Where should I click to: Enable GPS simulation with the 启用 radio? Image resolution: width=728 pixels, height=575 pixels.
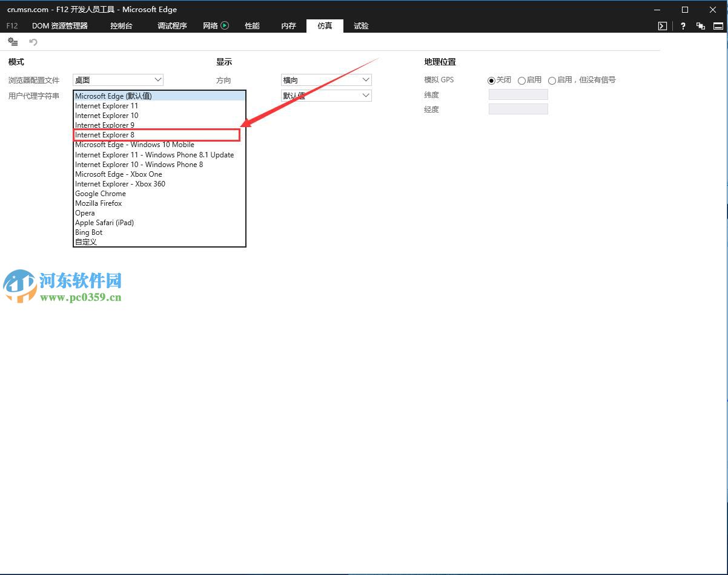521,80
